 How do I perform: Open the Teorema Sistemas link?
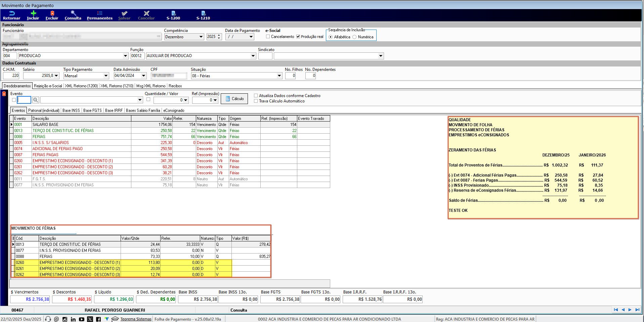pos(136,319)
